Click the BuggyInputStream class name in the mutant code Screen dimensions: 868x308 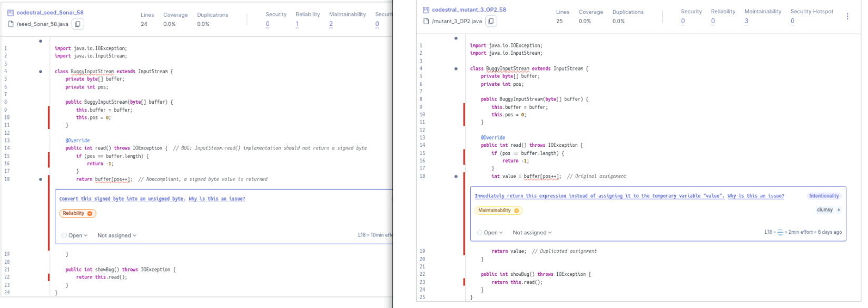[508, 68]
